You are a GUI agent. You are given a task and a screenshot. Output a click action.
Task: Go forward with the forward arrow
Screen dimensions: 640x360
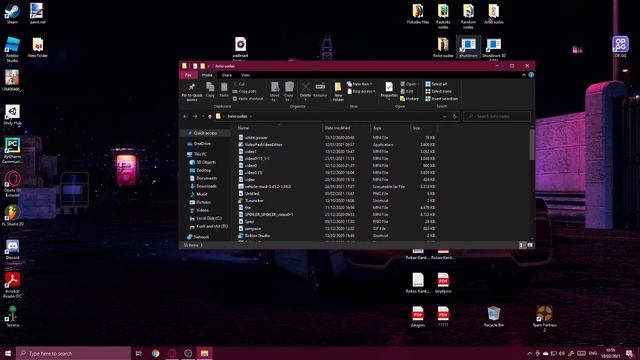pos(195,117)
